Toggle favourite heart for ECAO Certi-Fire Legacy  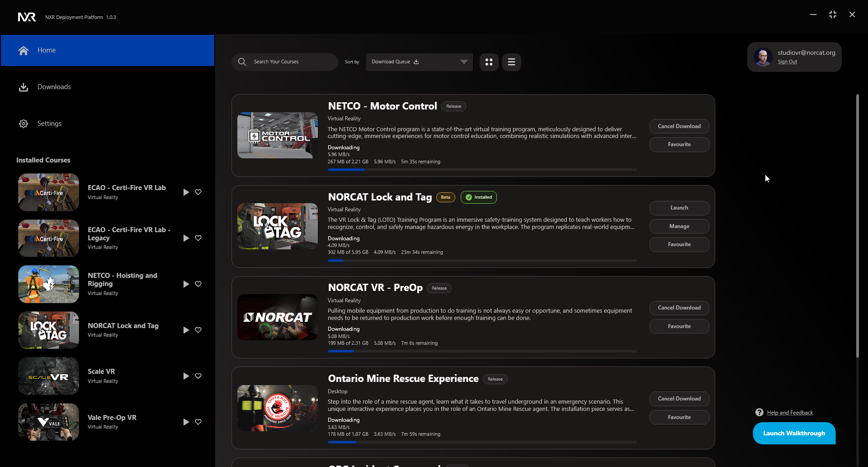pos(198,238)
